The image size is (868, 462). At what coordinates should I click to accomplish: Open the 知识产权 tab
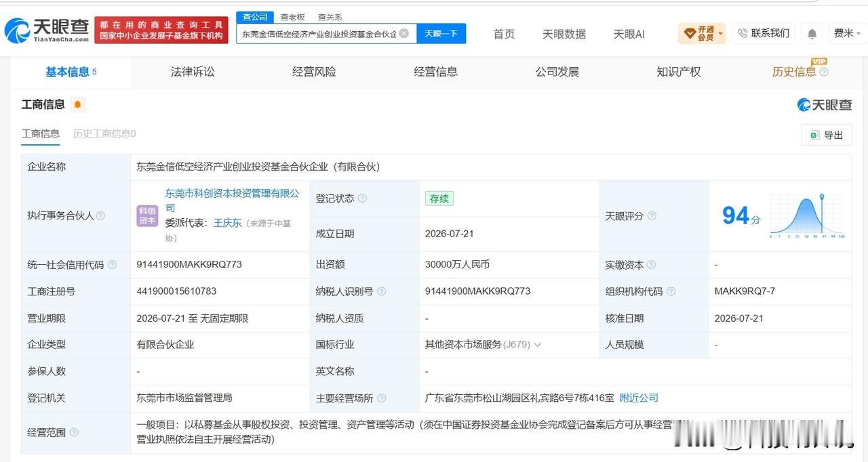(678, 72)
